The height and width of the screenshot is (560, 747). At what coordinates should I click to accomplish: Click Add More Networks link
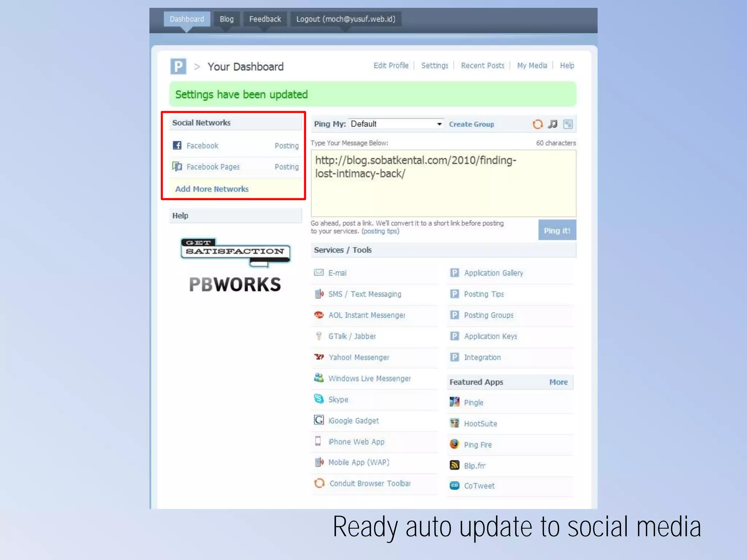pyautogui.click(x=212, y=189)
